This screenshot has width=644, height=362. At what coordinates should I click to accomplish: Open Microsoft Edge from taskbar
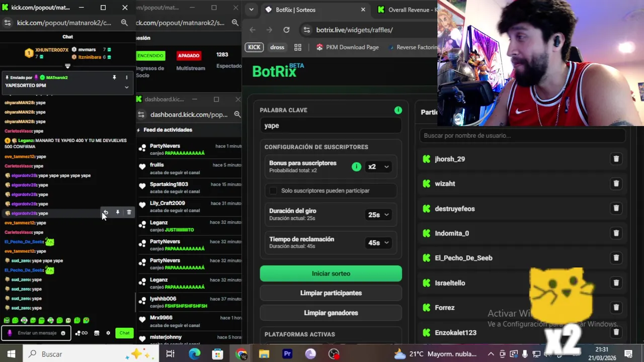coord(194,354)
